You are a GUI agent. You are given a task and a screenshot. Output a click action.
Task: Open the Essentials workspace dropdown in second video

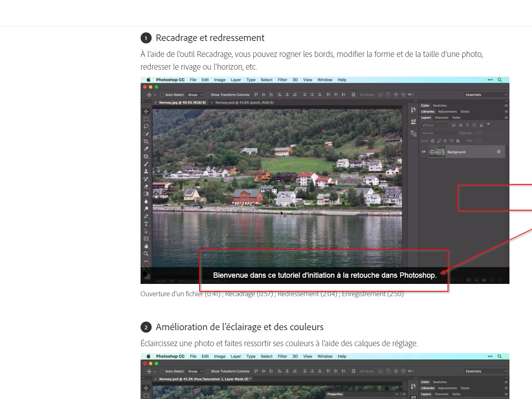[486, 371]
